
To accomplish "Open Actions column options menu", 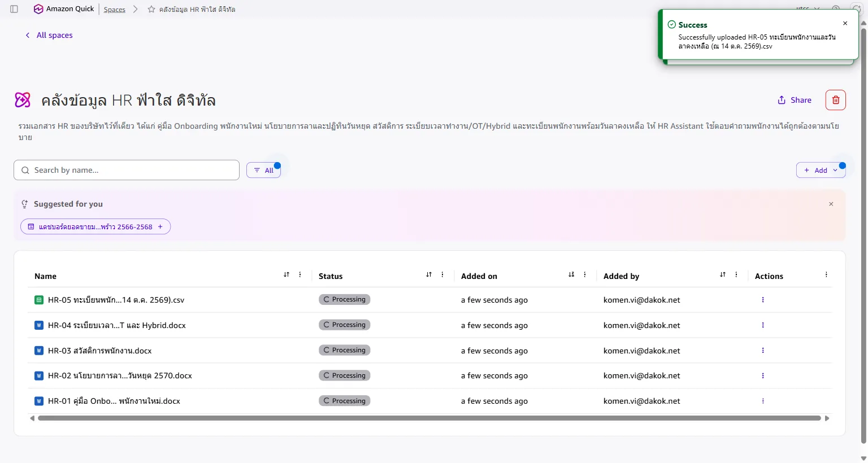I will [x=826, y=274].
